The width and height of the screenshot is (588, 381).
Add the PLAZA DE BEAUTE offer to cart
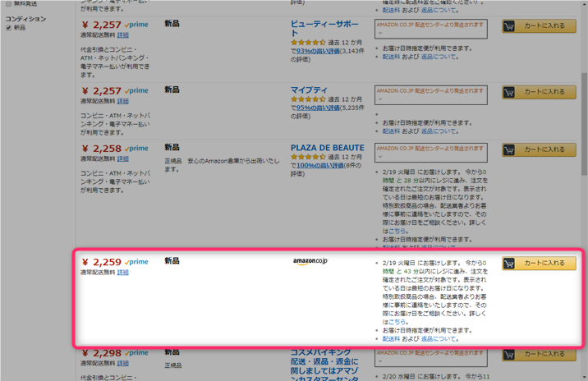coord(539,150)
